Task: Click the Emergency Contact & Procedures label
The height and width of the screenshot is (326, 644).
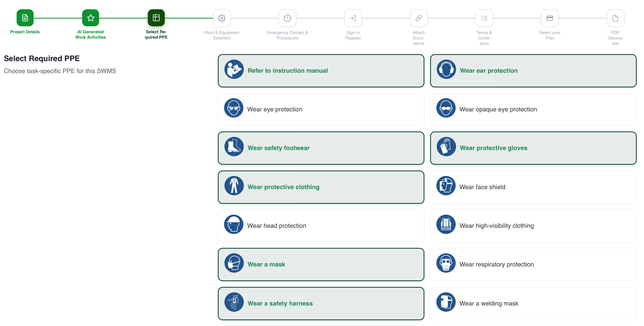Action: tap(287, 35)
